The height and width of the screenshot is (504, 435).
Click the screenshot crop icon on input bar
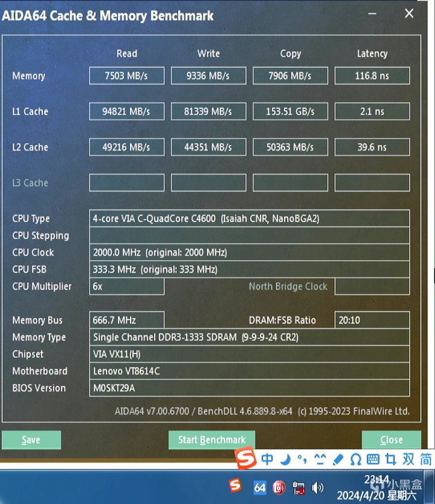(391, 459)
